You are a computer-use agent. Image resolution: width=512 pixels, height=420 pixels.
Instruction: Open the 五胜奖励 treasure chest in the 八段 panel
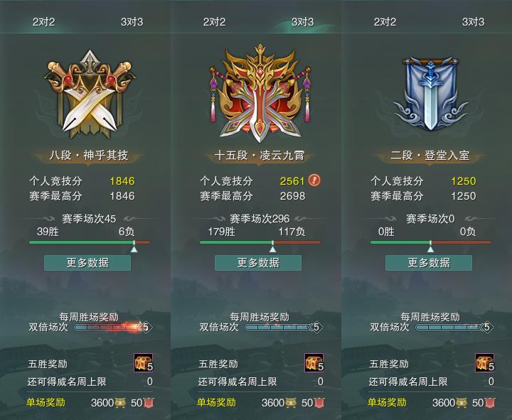(143, 362)
